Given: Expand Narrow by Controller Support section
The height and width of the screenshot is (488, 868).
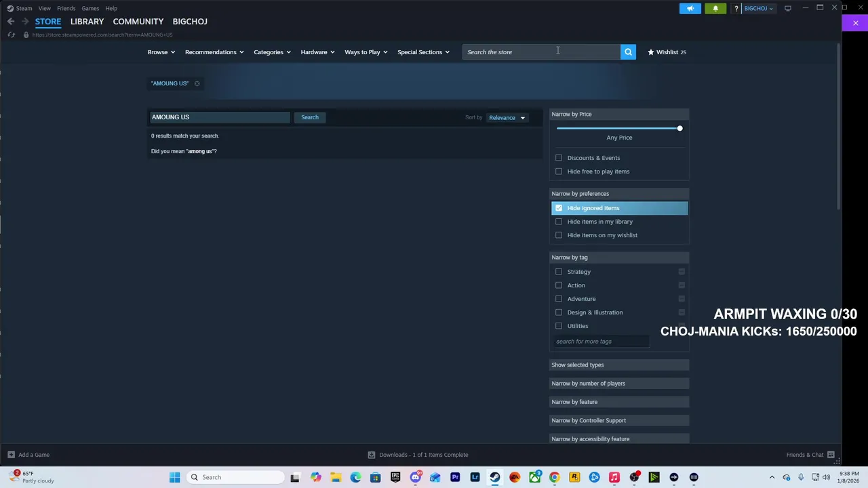Looking at the screenshot, I should point(619,420).
